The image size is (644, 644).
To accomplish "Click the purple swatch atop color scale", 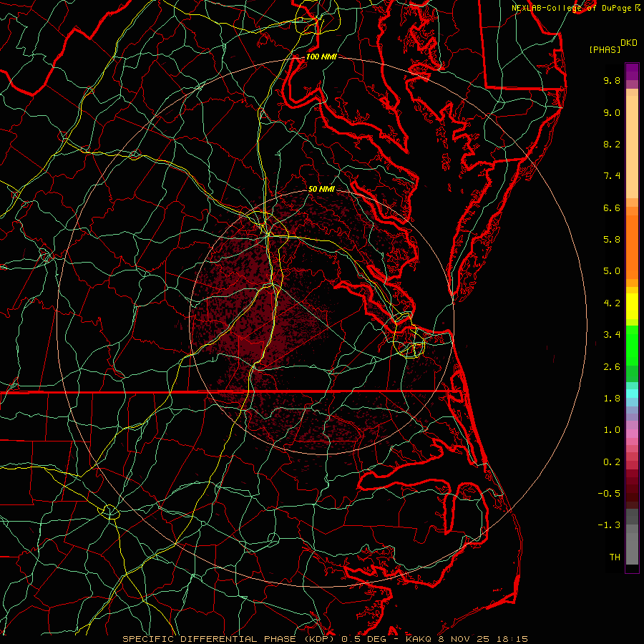I will [x=632, y=72].
